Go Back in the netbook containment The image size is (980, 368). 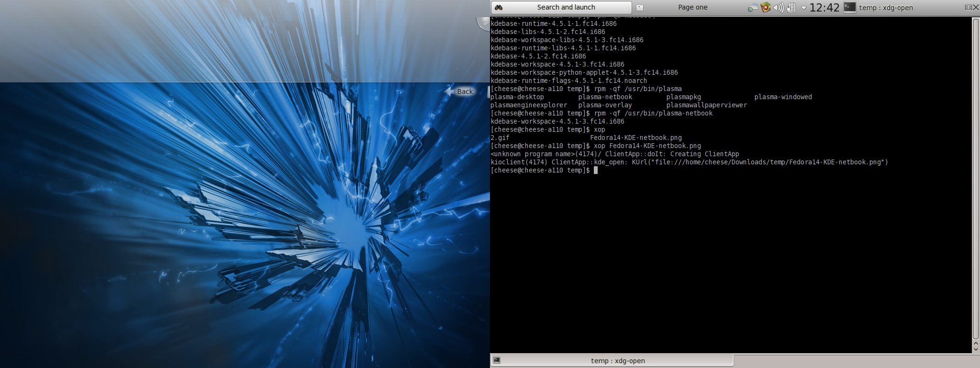click(x=459, y=91)
